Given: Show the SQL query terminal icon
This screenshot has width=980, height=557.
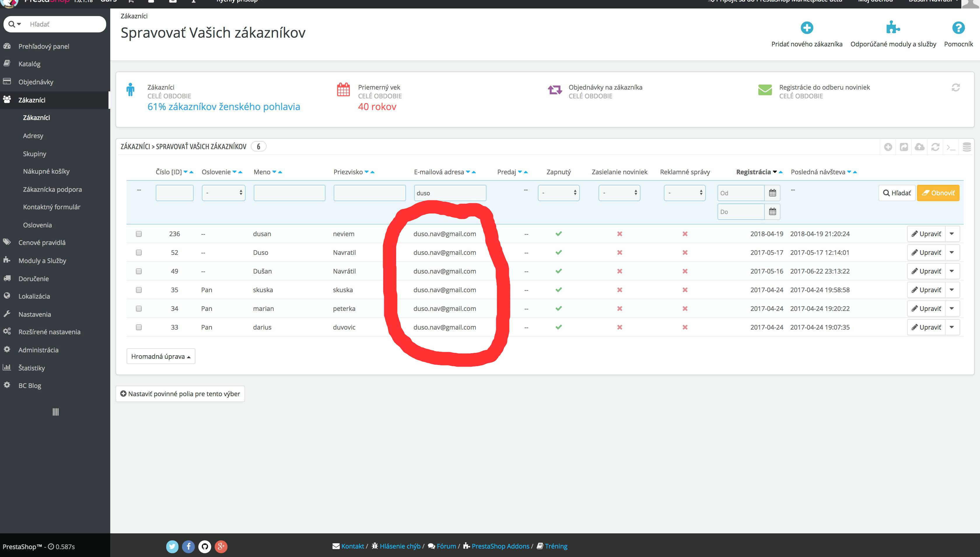Looking at the screenshot, I should (951, 147).
